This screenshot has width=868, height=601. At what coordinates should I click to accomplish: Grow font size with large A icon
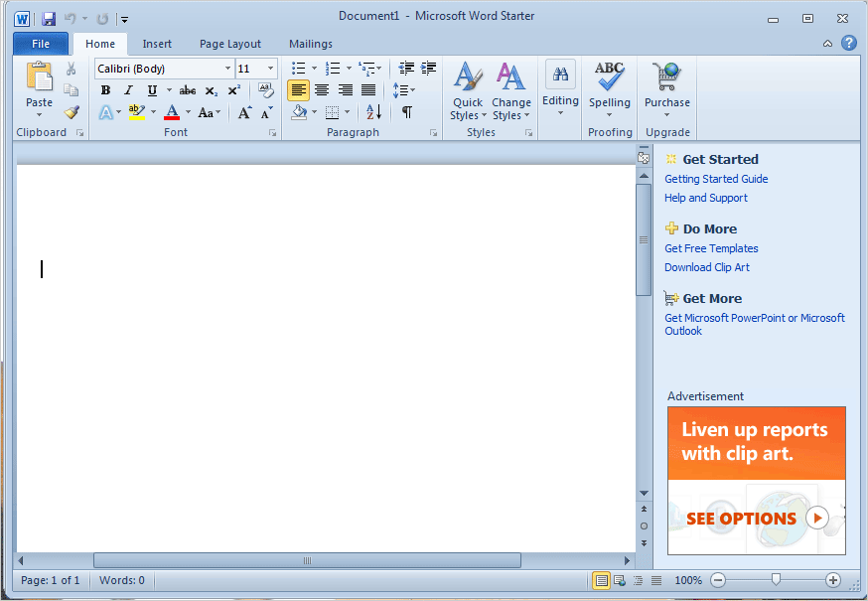tap(244, 112)
